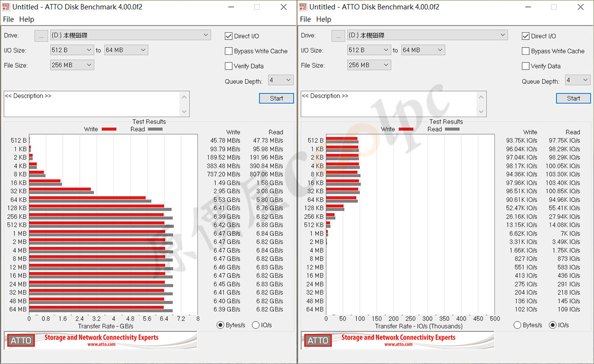594x364 pixels.
Task: Expand 256 MB file size dropdown, left window
Action: 72,65
